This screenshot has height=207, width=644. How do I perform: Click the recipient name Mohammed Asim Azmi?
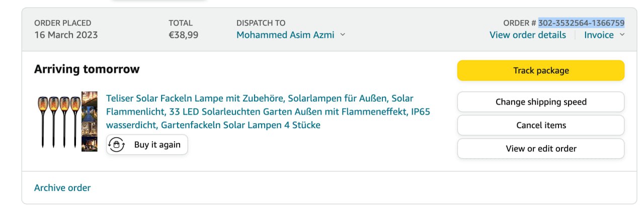click(285, 35)
